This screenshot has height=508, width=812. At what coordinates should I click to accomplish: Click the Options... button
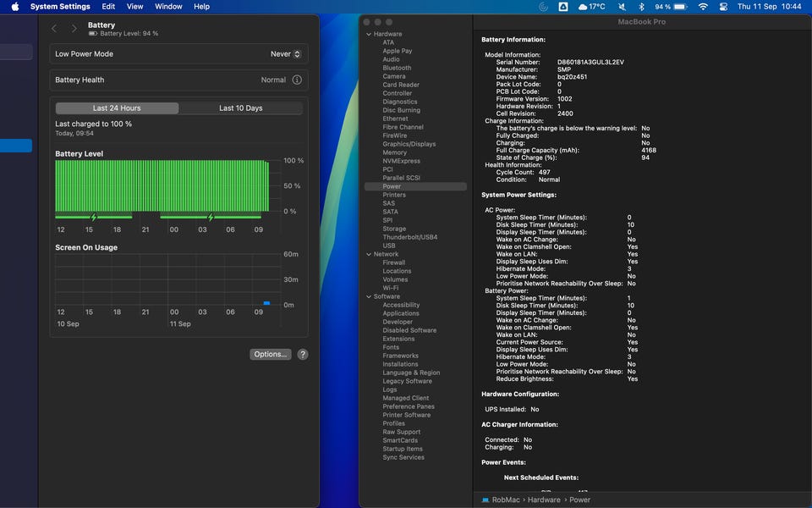tap(271, 355)
